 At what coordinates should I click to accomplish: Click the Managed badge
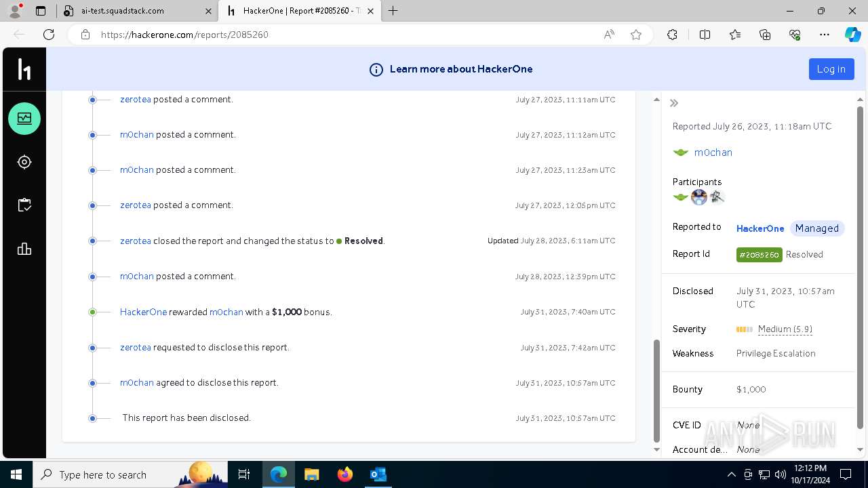click(817, 228)
